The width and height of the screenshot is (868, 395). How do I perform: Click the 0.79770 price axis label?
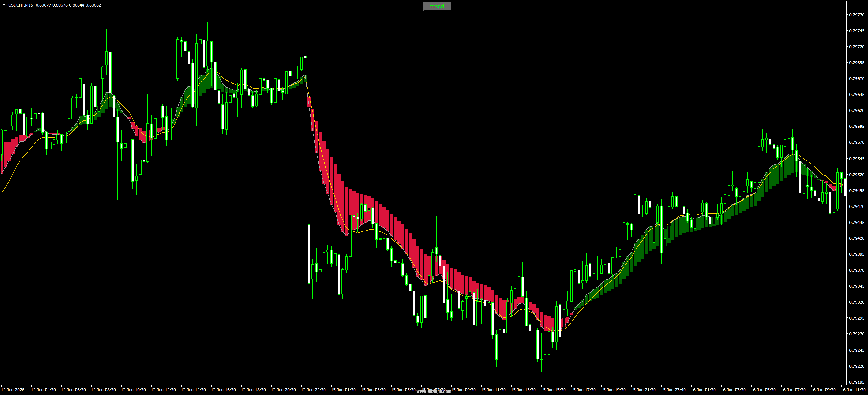pyautogui.click(x=857, y=15)
